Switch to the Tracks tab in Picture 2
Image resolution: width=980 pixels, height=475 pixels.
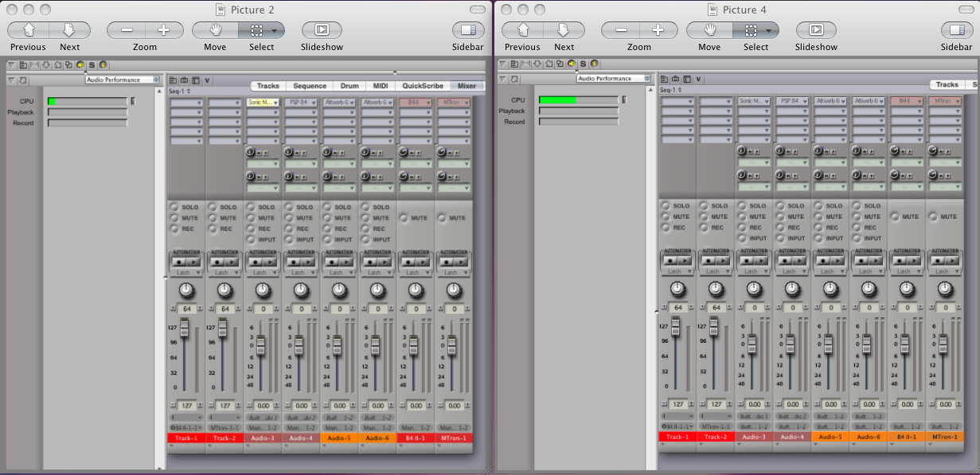268,86
